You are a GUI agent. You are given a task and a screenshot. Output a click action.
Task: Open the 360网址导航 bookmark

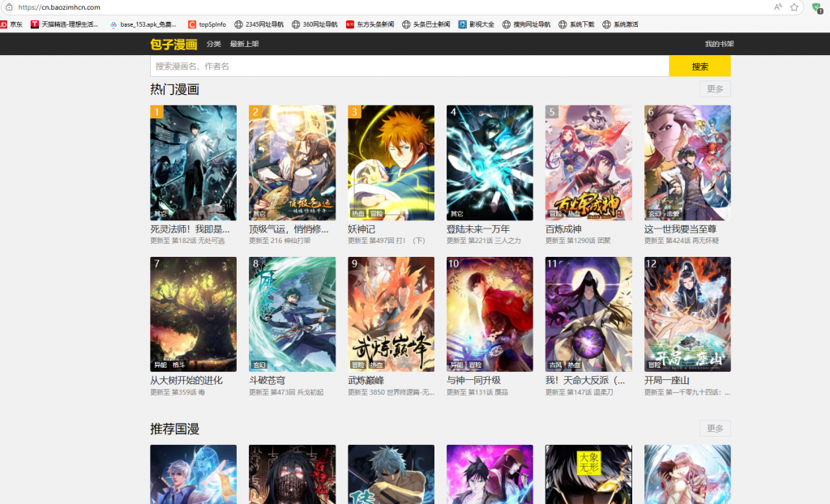[314, 24]
